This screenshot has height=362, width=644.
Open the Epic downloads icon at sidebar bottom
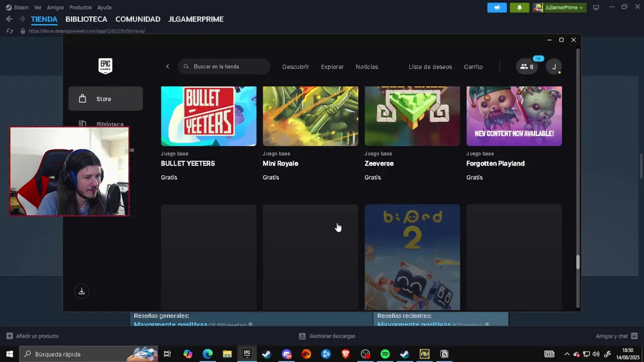pyautogui.click(x=82, y=291)
